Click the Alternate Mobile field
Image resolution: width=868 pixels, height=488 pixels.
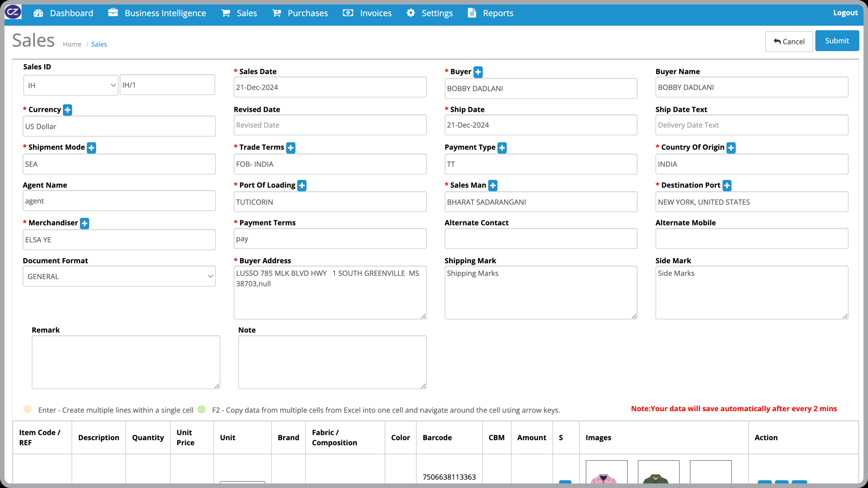point(751,238)
